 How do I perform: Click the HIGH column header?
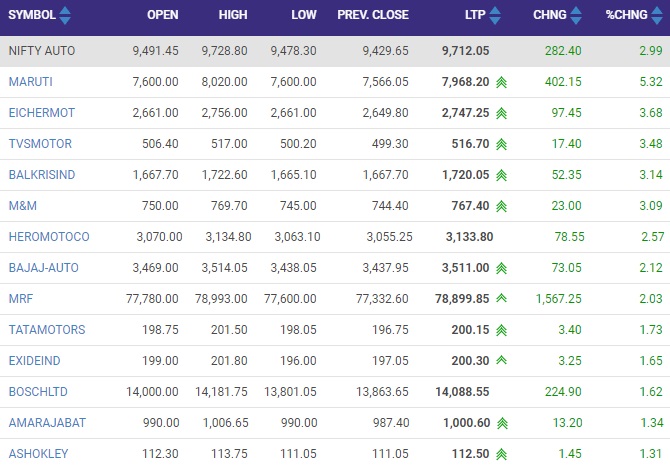point(233,15)
